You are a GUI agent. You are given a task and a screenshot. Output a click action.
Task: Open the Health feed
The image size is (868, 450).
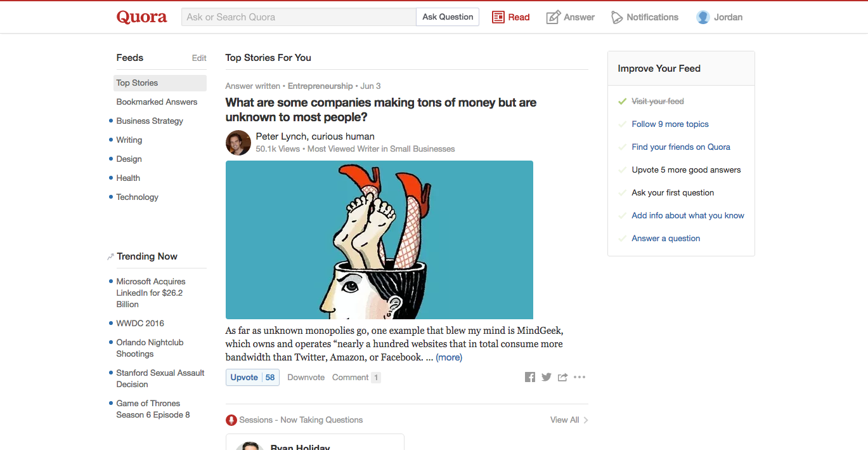[128, 178]
